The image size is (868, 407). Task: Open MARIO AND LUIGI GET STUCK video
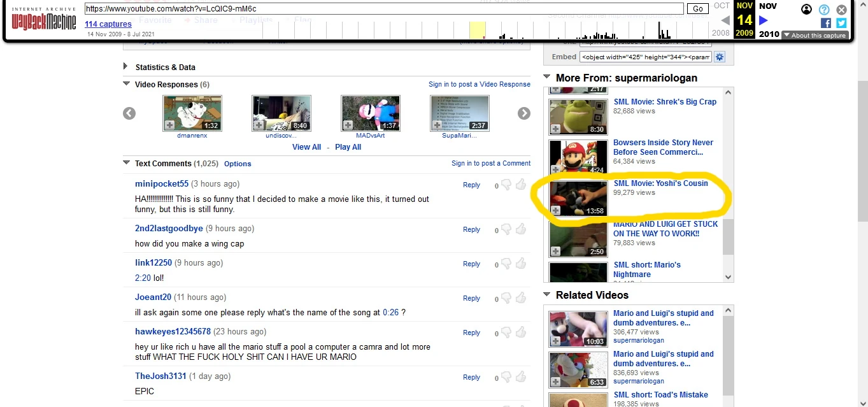(x=665, y=229)
